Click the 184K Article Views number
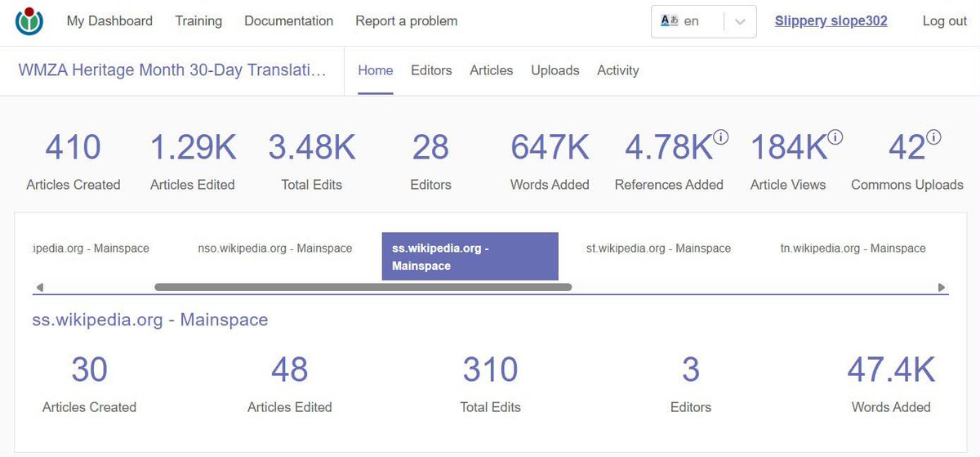This screenshot has width=980, height=457. coord(789,148)
